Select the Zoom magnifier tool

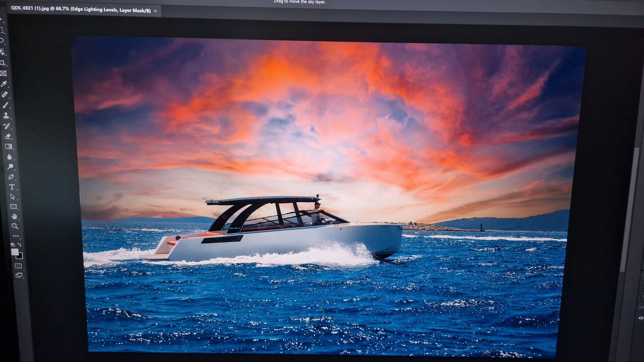15,226
